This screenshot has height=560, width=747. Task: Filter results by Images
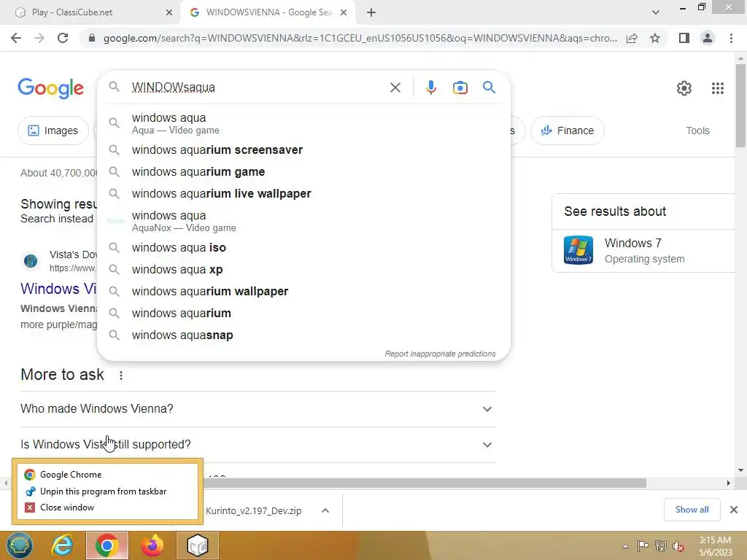pos(53,131)
